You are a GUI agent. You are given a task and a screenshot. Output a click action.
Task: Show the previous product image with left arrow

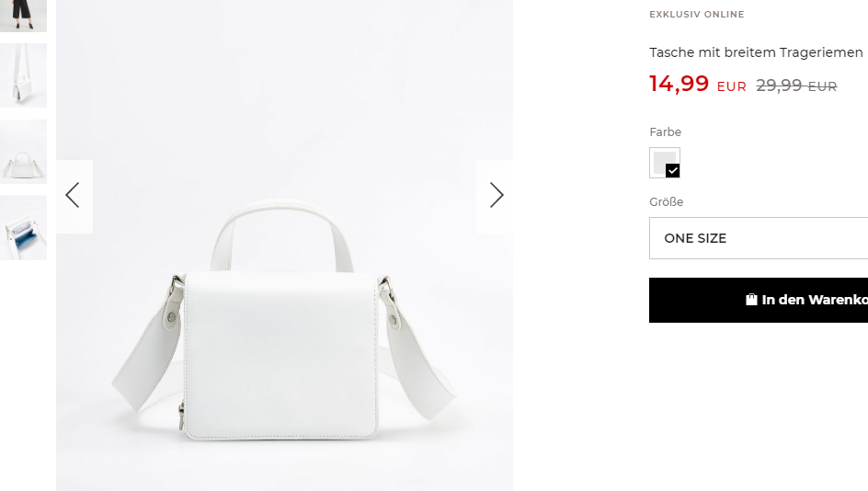coord(74,196)
